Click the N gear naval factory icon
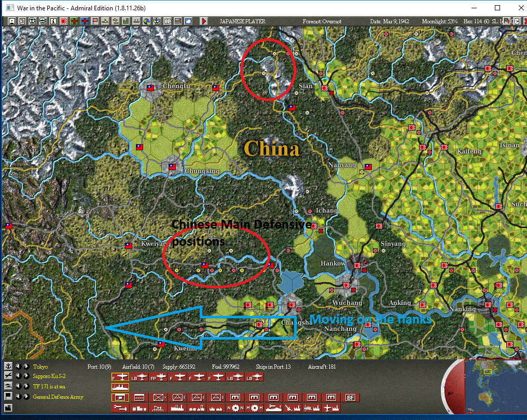527x420 pixels. (235, 408)
